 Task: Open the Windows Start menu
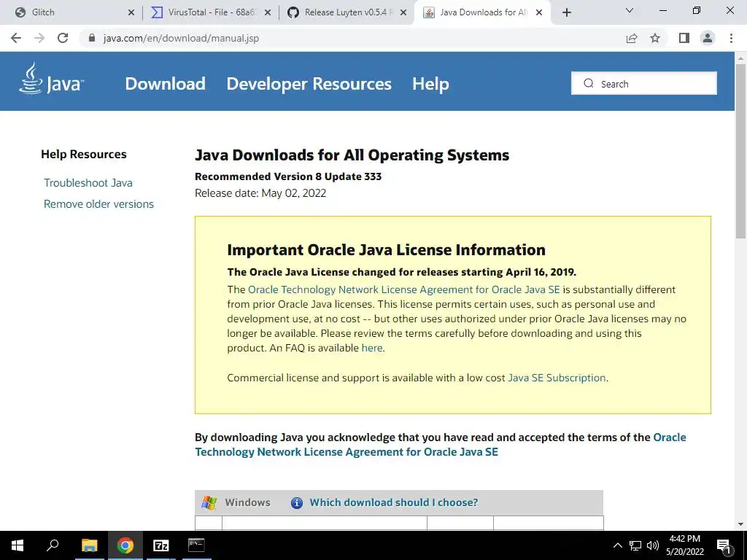pyautogui.click(x=18, y=545)
